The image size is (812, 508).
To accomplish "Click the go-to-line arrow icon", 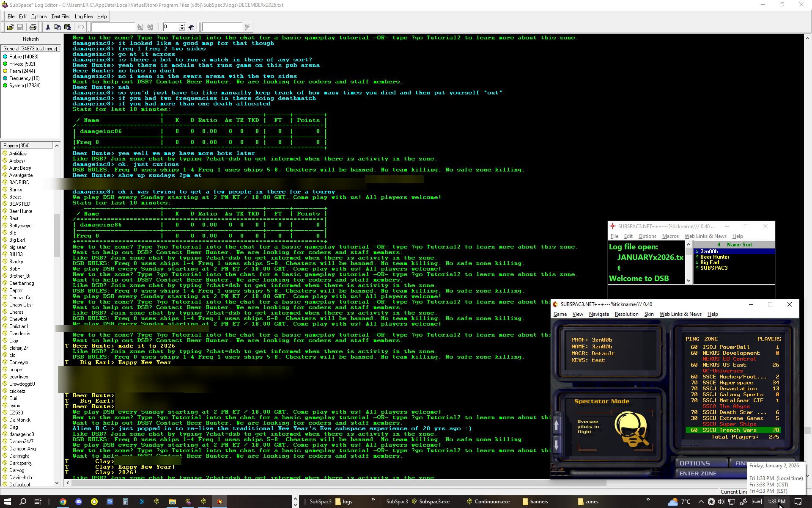I will 191,27.
